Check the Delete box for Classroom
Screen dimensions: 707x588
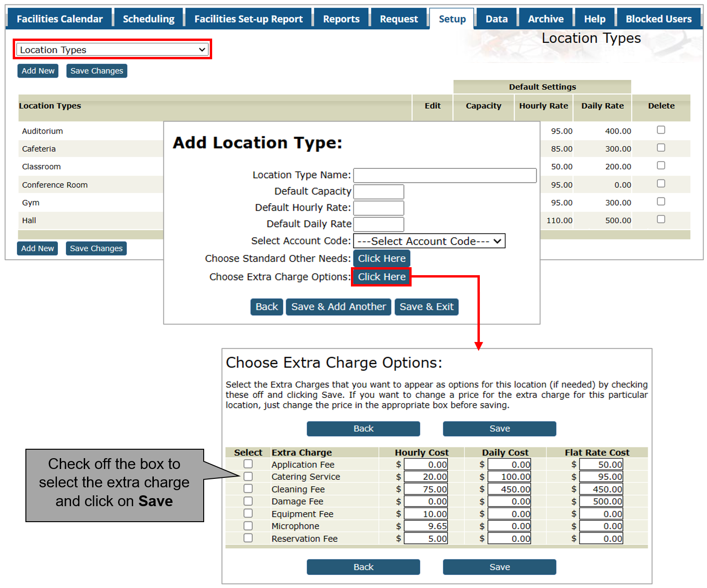pyautogui.click(x=661, y=166)
